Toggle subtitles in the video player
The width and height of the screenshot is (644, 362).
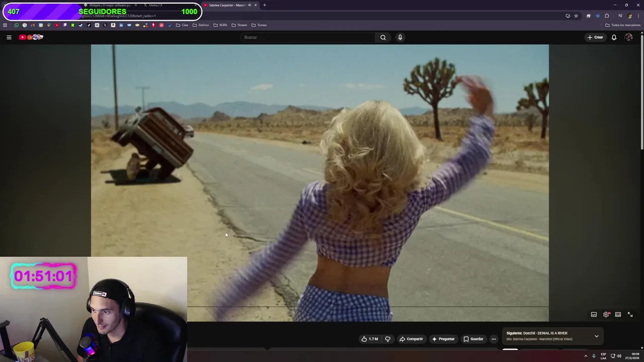[594, 314]
